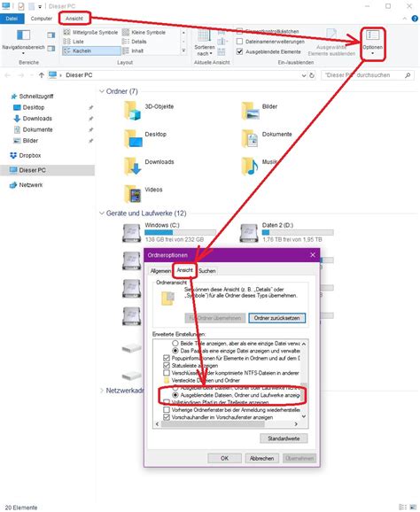Screen dimensions: 420x512
Task: Open the dropdown arrow under Navigationsbereich
Action: pos(23,53)
